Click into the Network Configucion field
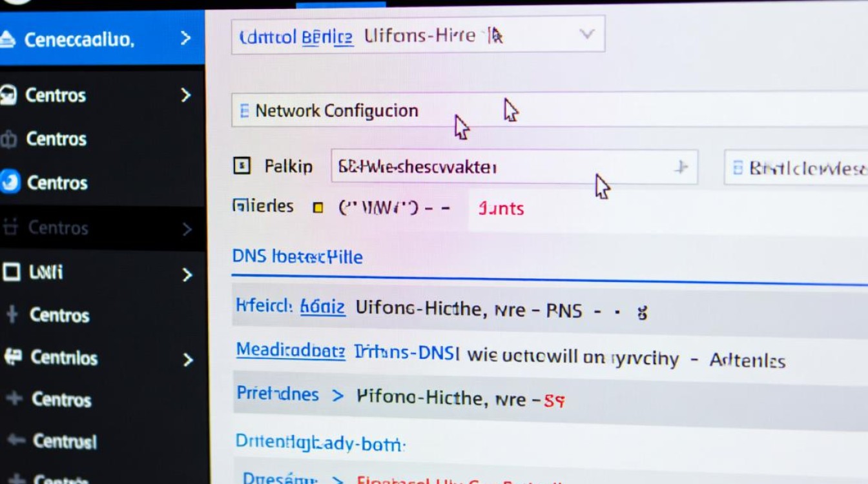This screenshot has width=868, height=484. coord(549,110)
